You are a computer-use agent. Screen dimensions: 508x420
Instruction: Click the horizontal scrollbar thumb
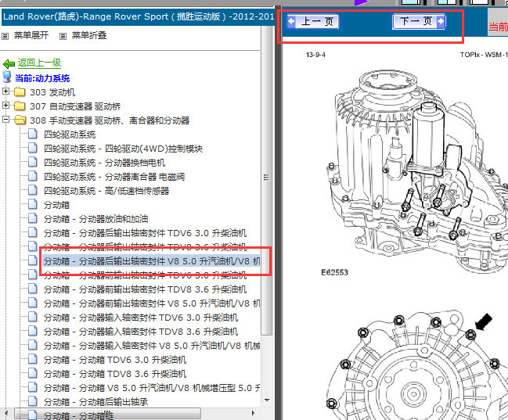107,413
